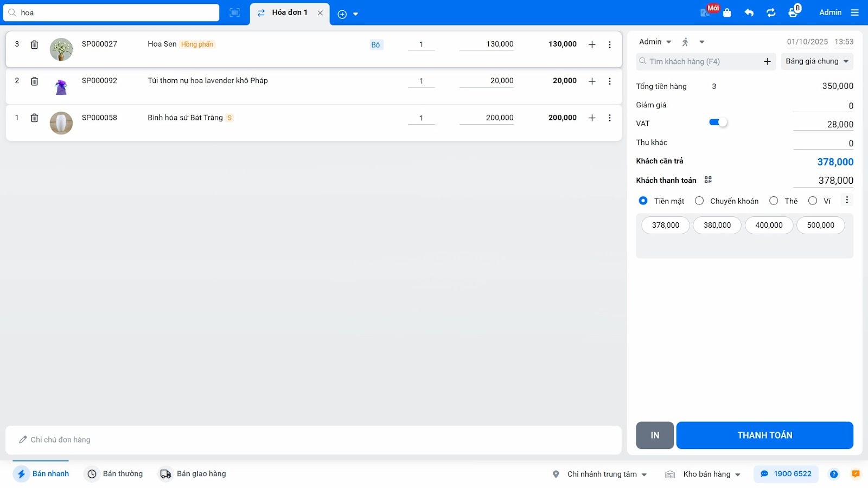Open the new invoice type dropdown arrow
Viewport: 868px width, 488px height.
point(356,14)
